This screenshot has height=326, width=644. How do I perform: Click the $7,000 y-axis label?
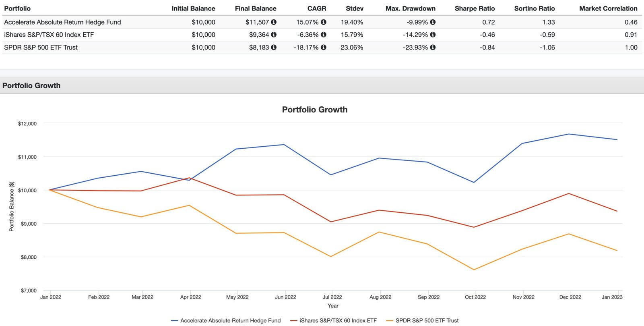click(x=29, y=291)
